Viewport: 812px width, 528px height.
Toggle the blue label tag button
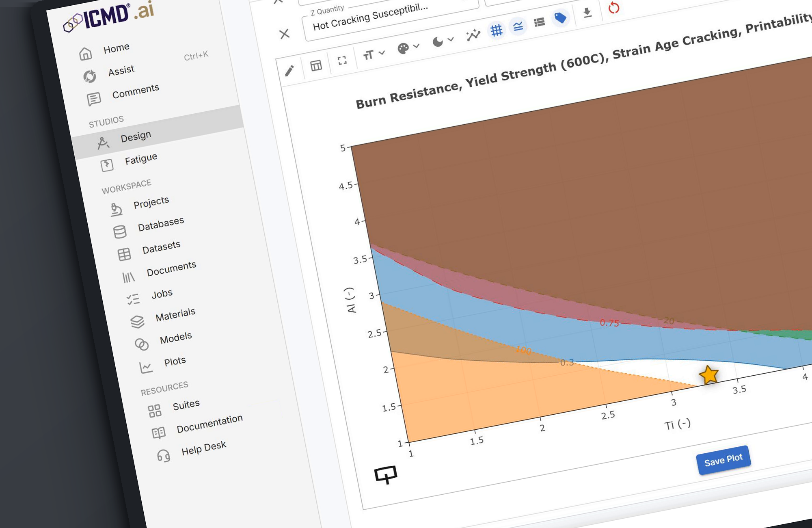point(560,18)
